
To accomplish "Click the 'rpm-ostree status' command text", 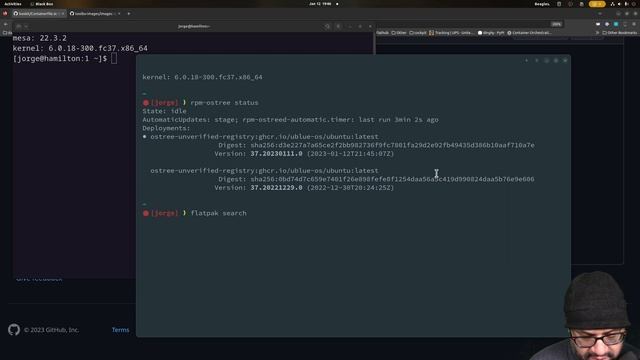I will pyautogui.click(x=224, y=102).
